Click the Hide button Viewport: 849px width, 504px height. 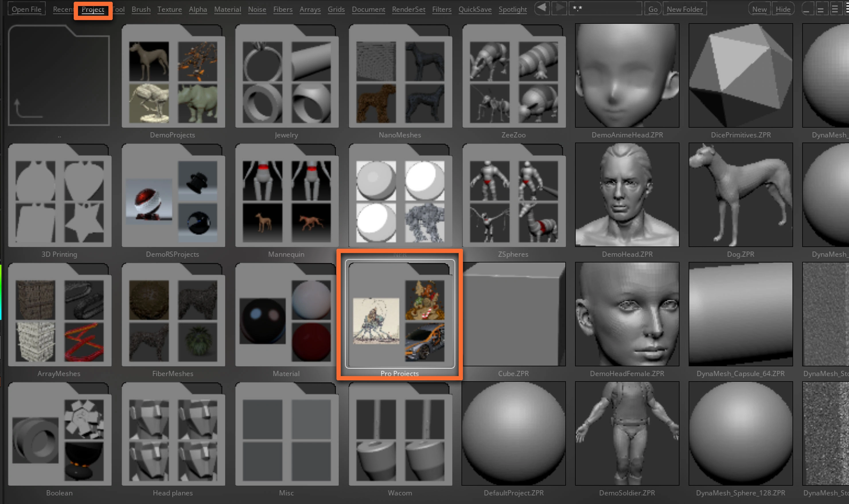pos(783,9)
